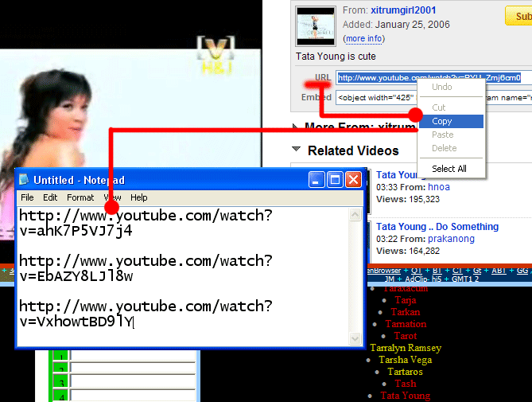Viewport: 532px width, 402px height.
Task: Click the Tarnation list link
Action: coord(406,324)
